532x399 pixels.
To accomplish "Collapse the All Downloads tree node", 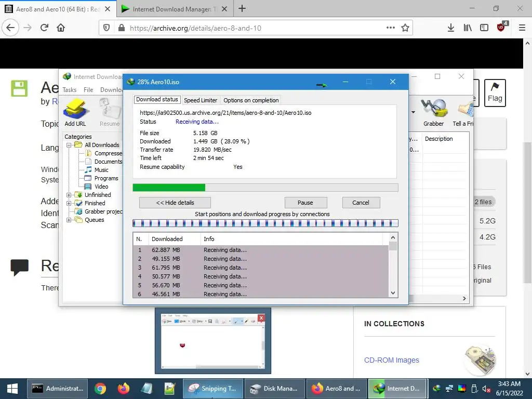I will pyautogui.click(x=69, y=145).
